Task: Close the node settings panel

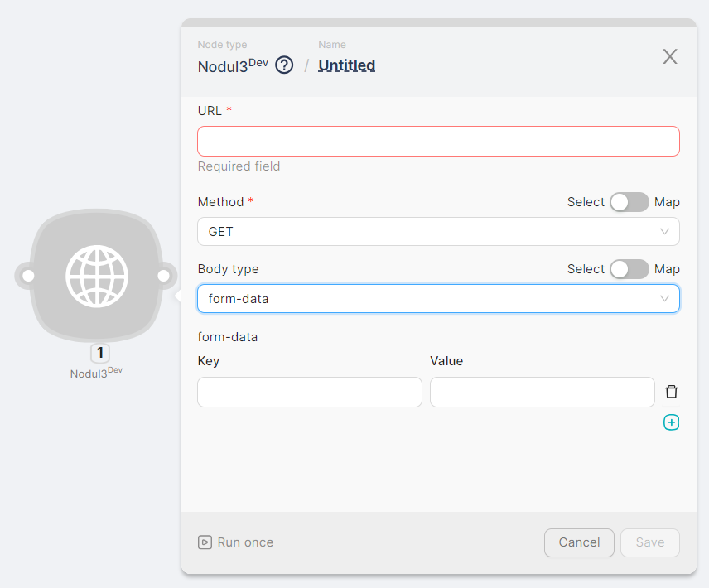Action: pyautogui.click(x=669, y=56)
